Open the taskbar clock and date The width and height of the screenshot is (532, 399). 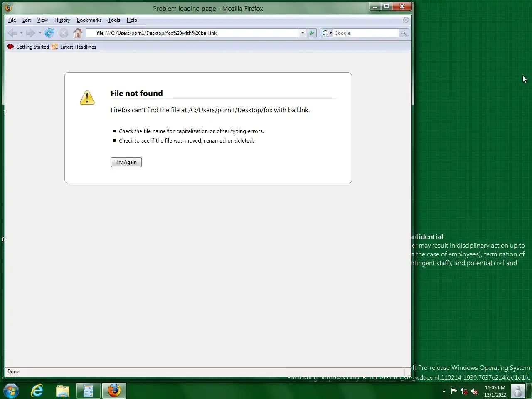[x=495, y=391]
